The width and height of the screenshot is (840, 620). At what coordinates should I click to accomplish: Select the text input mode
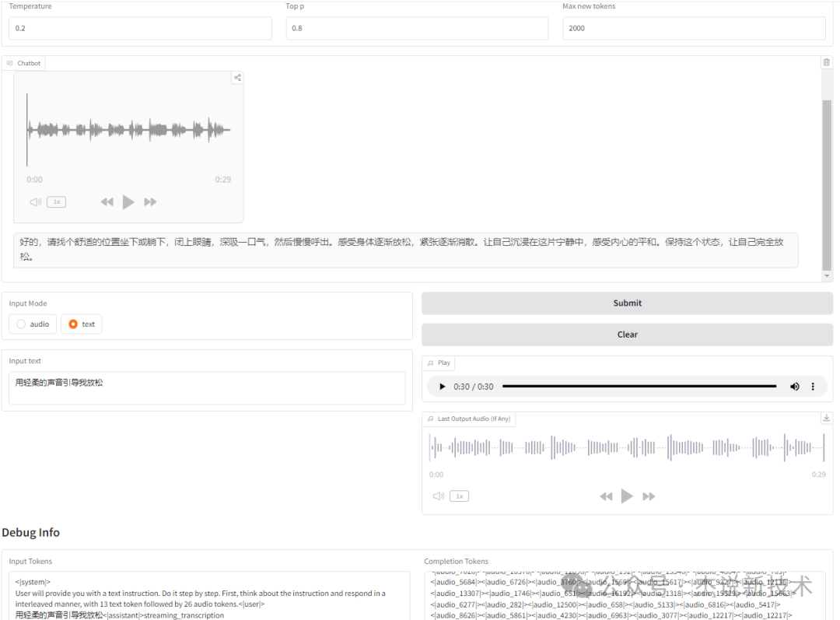point(82,324)
